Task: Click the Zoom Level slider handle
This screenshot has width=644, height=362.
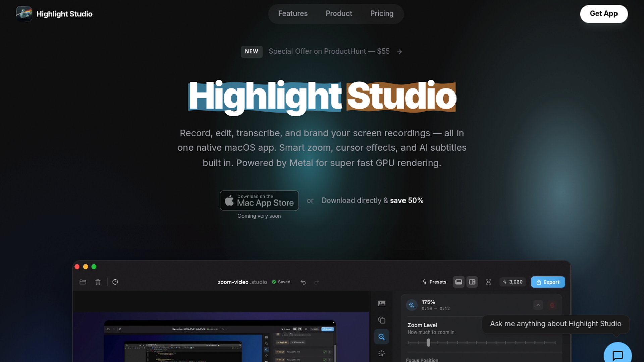Action: click(428, 342)
